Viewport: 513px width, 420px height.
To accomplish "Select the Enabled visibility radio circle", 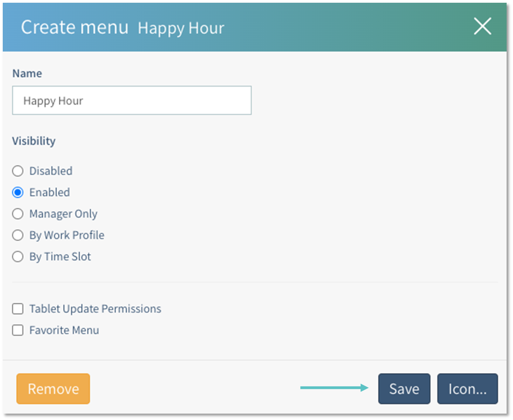I will click(x=18, y=193).
